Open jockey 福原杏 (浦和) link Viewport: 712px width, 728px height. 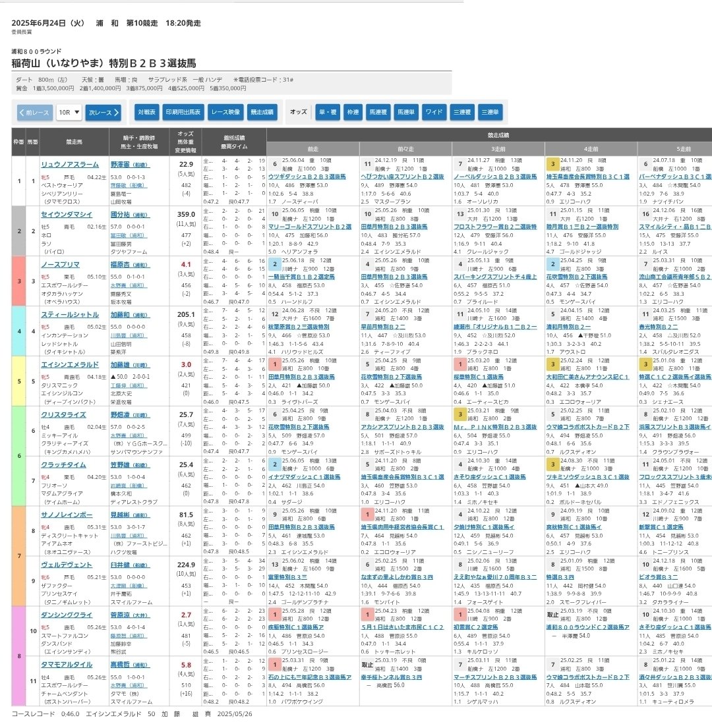(130, 265)
